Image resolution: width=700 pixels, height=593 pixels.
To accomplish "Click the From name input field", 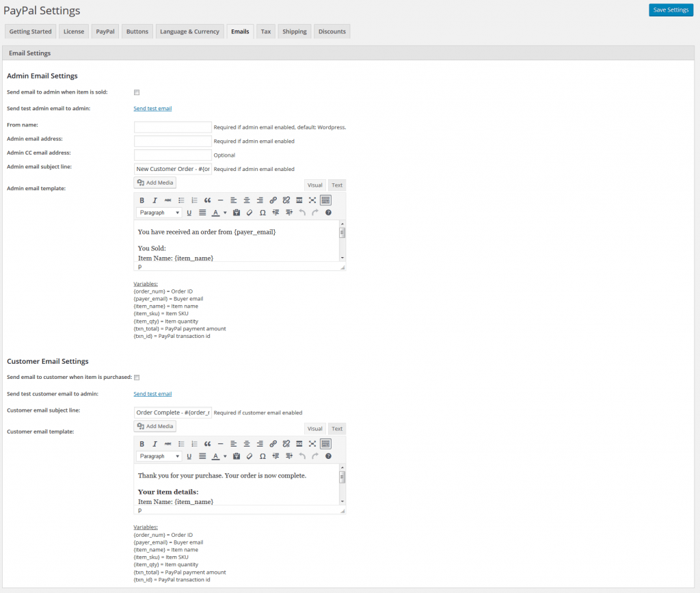I will pos(173,127).
